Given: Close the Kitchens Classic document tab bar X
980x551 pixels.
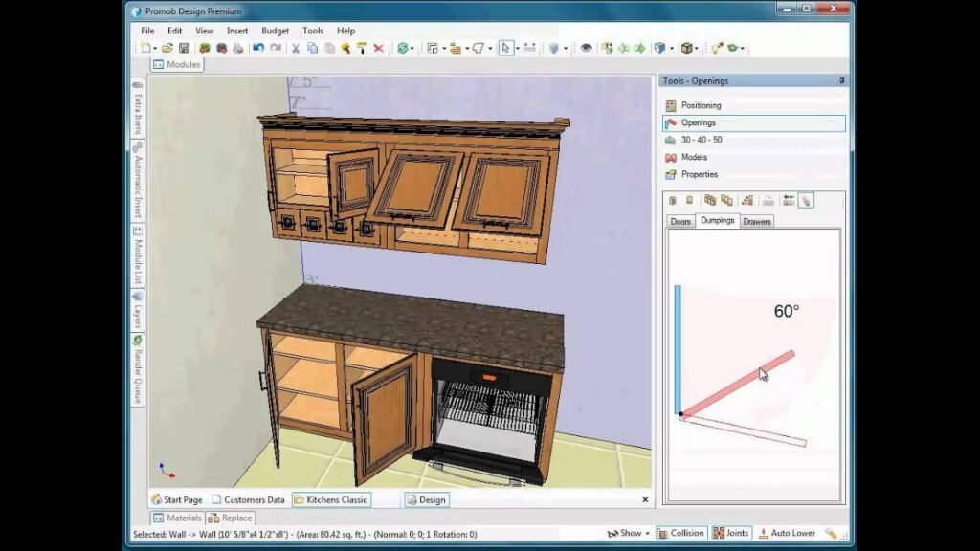Looking at the screenshot, I should 645,499.
